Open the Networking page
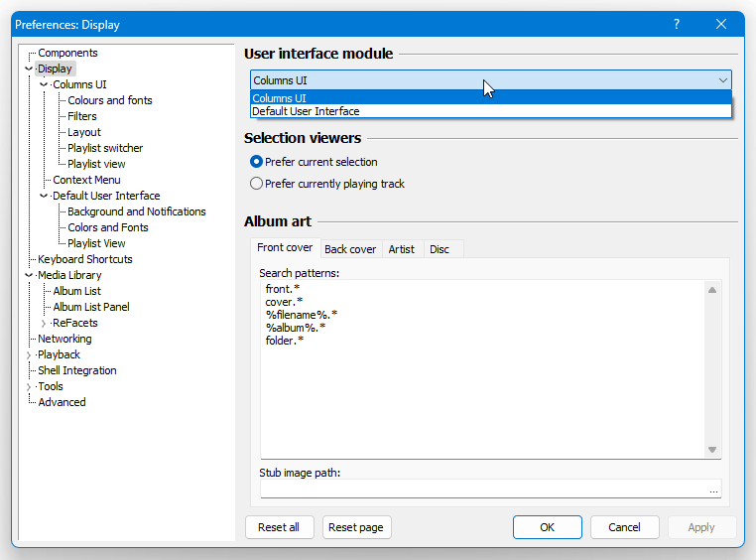Screen dimensions: 756x560 (x=64, y=340)
